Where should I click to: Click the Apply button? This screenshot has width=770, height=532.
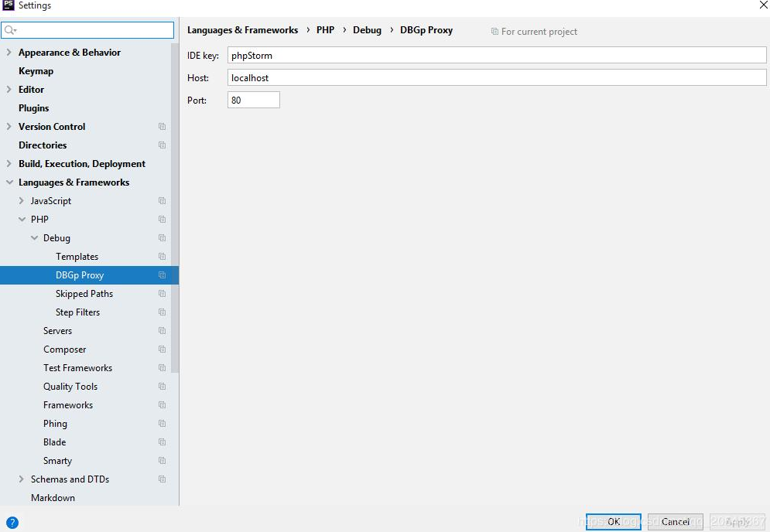[x=737, y=522]
